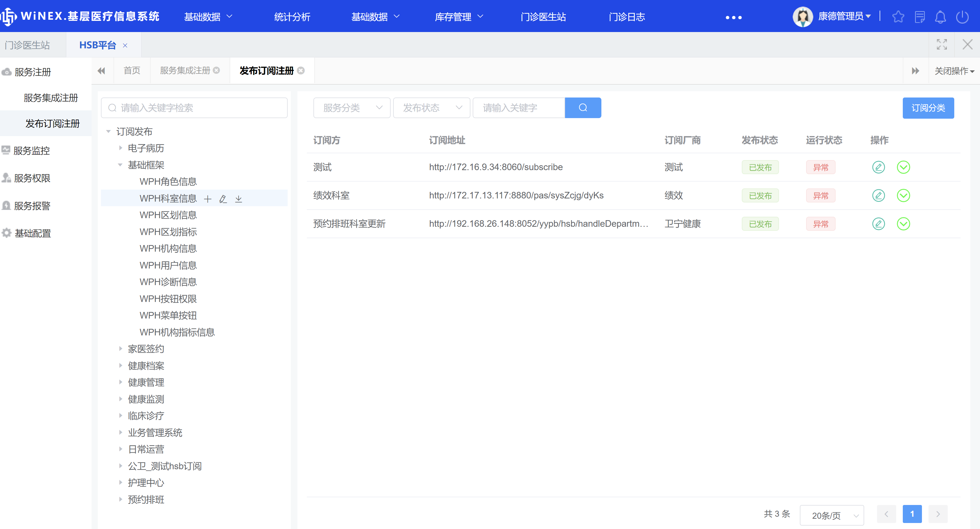Image resolution: width=980 pixels, height=529 pixels.
Task: Click the user avatar image
Action: (x=803, y=17)
